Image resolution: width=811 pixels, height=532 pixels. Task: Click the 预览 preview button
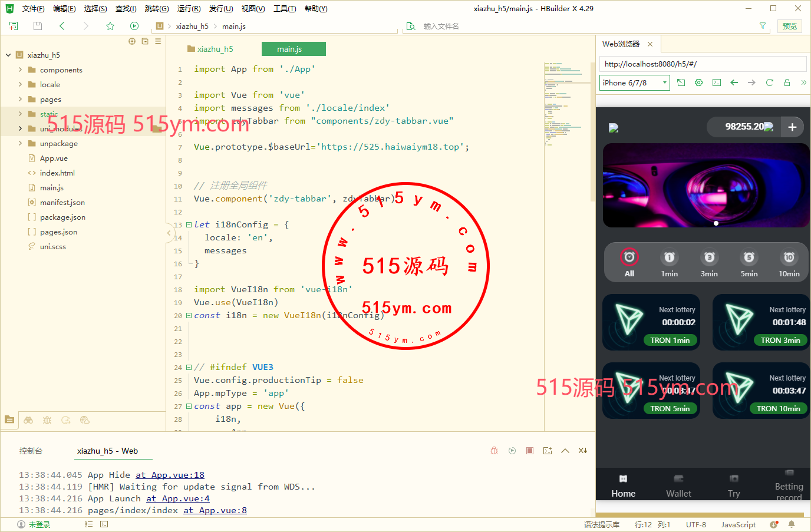(x=789, y=26)
